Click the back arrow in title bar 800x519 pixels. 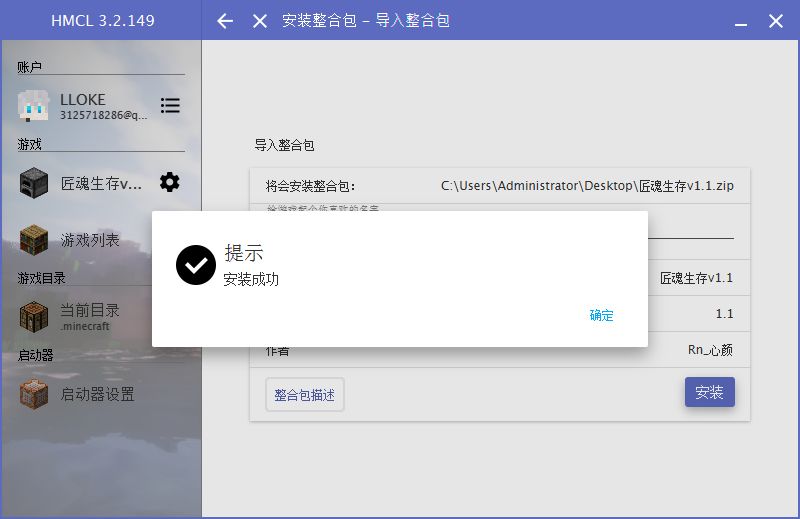[224, 21]
